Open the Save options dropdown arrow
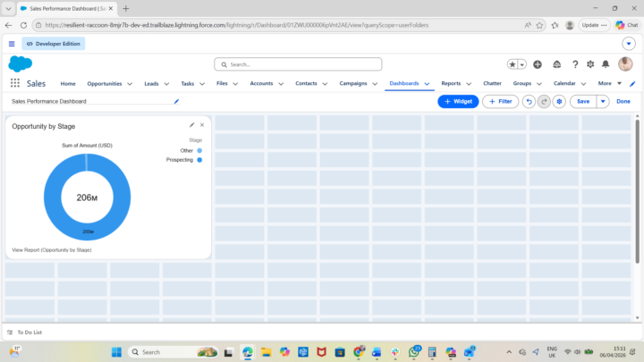 coord(603,101)
